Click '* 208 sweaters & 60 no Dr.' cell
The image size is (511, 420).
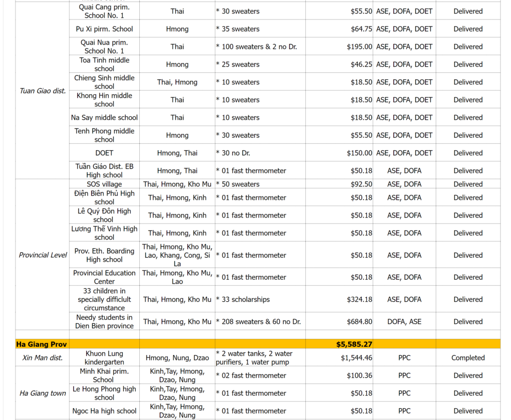click(x=260, y=321)
